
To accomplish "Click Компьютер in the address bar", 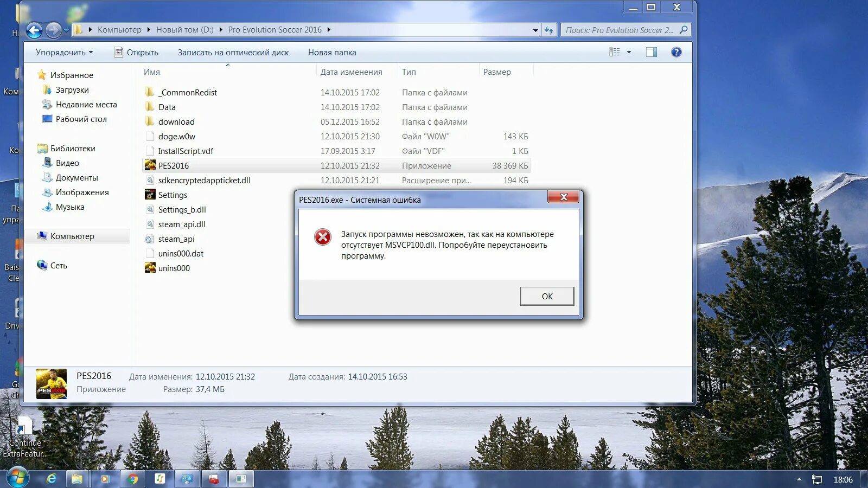I will [x=119, y=30].
